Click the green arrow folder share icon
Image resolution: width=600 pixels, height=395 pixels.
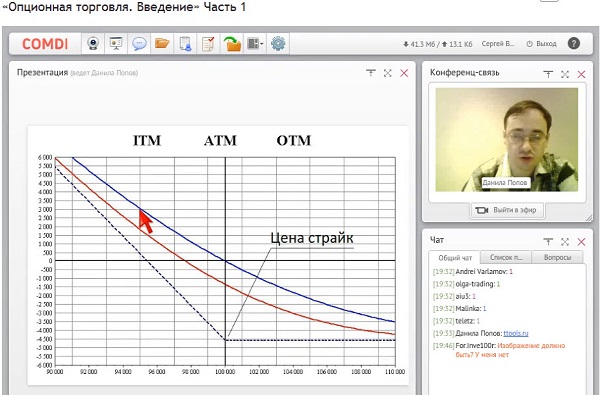232,43
